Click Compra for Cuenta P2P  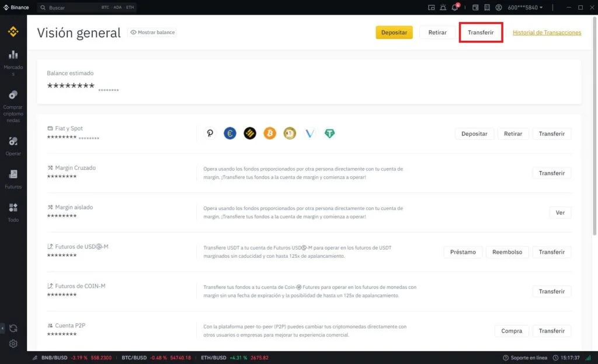[x=512, y=331]
